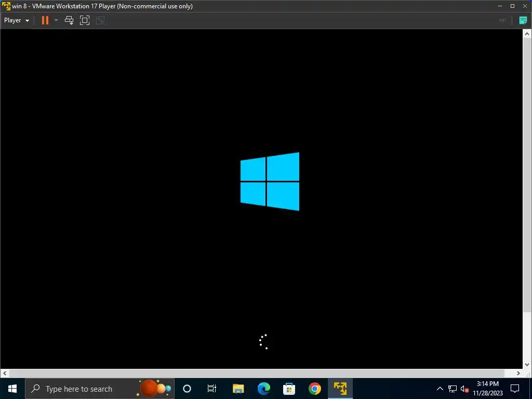Viewport: 532px width, 399px height.
Task: Click the vertical scrollbar down arrow
Action: [527, 365]
